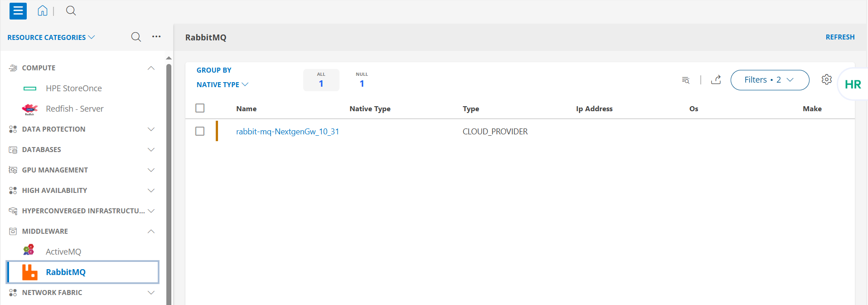The height and width of the screenshot is (305, 868).
Task: Sort by the Make column header
Action: 812,109
